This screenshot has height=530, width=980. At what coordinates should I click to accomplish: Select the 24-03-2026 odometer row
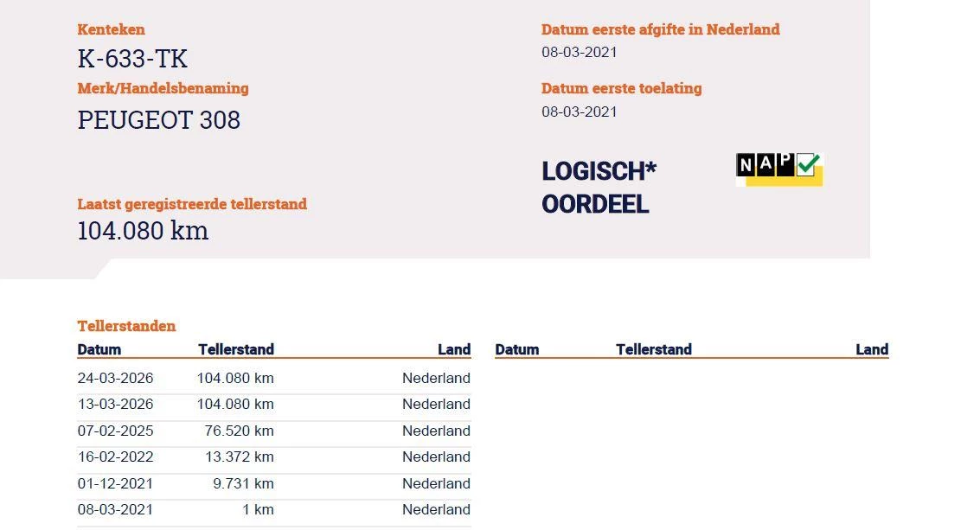273,378
